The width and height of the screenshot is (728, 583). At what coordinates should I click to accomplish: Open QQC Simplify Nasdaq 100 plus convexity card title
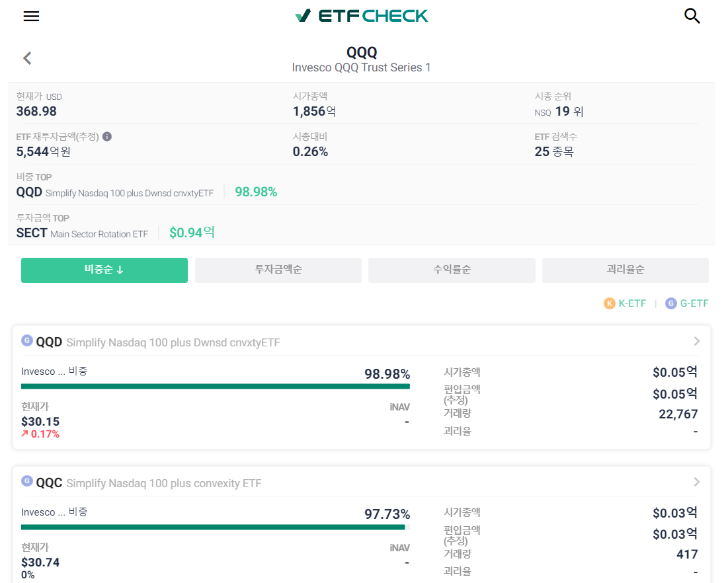tap(149, 483)
